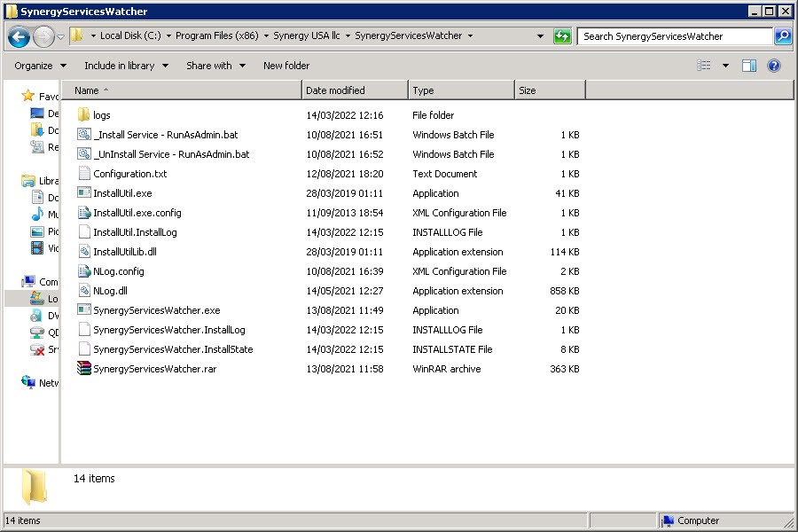
Task: Click the Libraries node in navigation pane
Action: (x=40, y=181)
